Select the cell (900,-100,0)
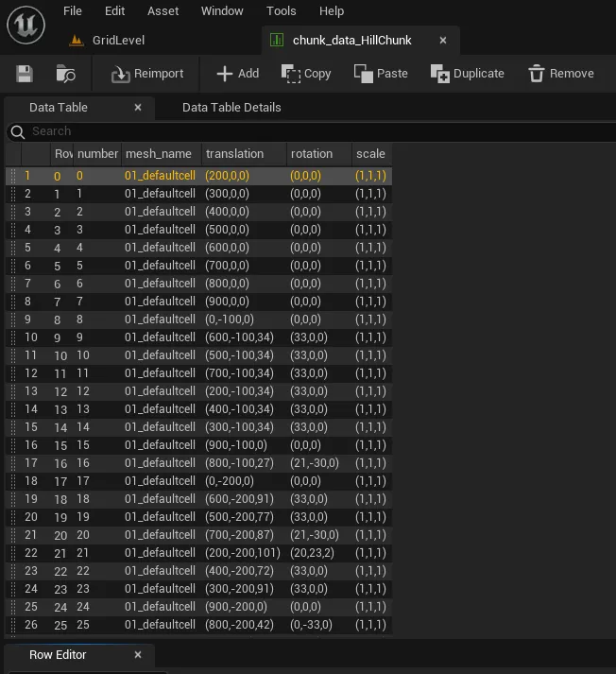The width and height of the screenshot is (616, 674). coord(236,445)
